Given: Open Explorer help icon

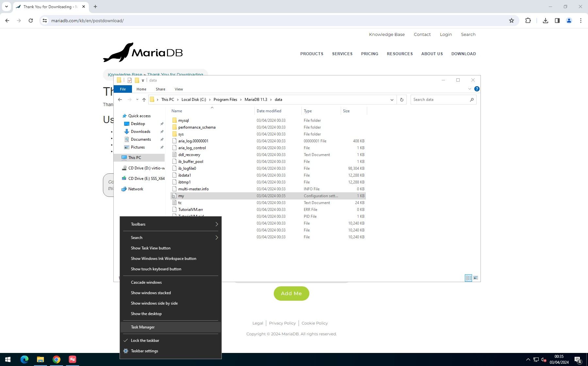Looking at the screenshot, I should (x=477, y=89).
